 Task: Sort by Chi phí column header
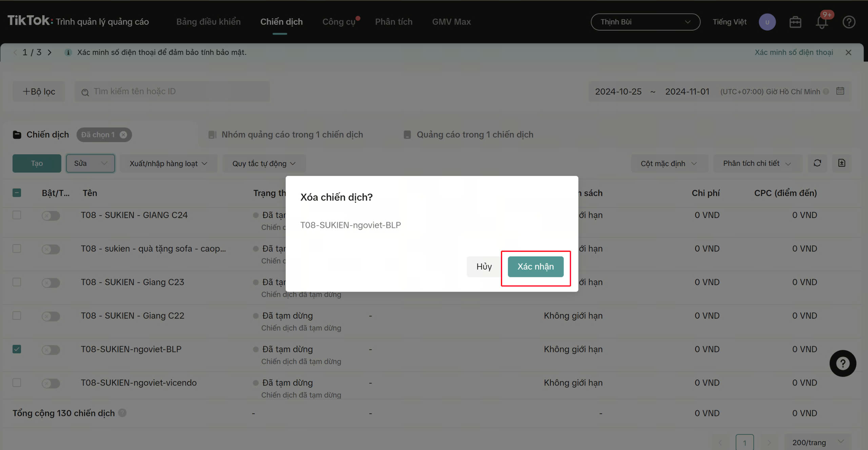tap(705, 193)
